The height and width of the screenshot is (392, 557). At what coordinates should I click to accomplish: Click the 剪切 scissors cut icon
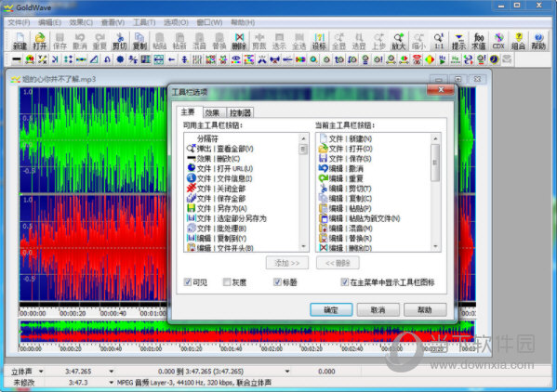pyautogui.click(x=120, y=41)
